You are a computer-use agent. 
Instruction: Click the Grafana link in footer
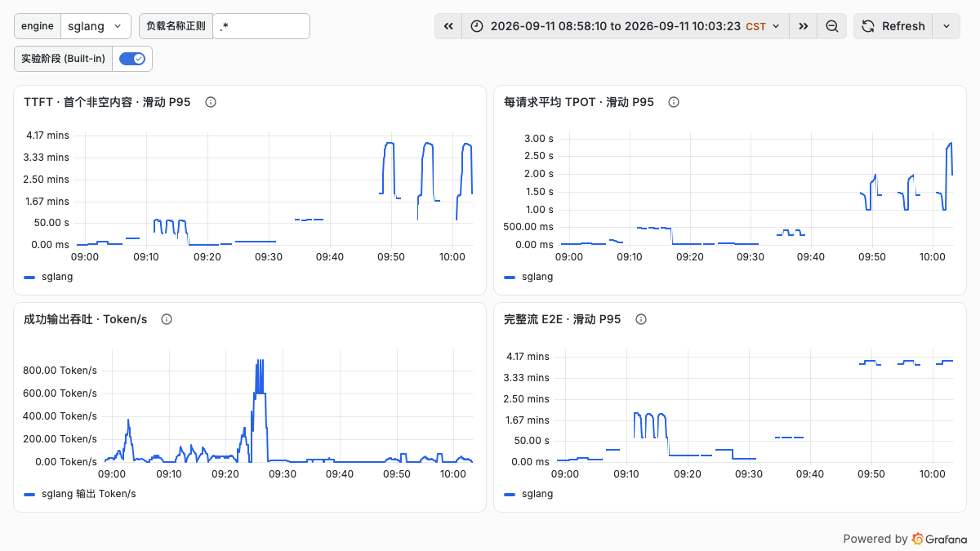(939, 539)
